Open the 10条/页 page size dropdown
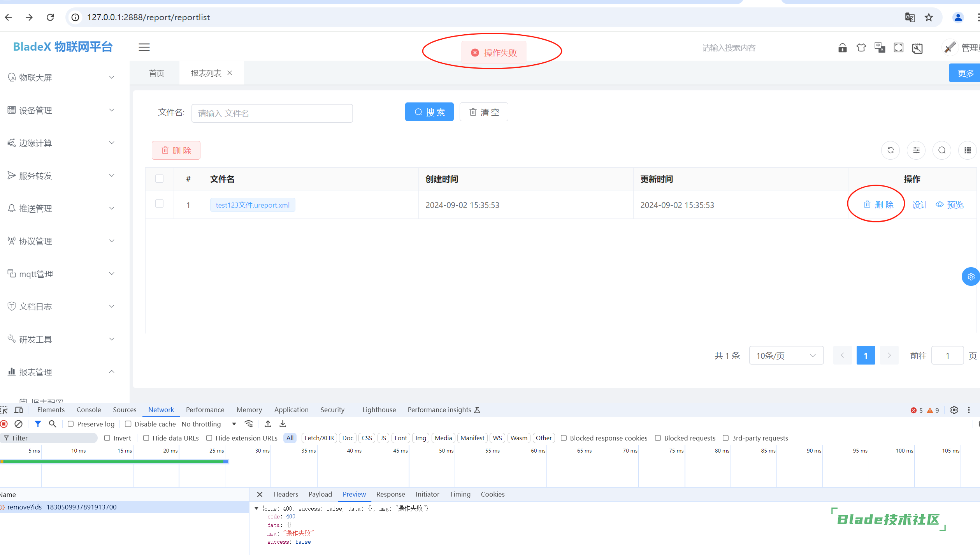Screen dimensions: 980x555 point(786,355)
